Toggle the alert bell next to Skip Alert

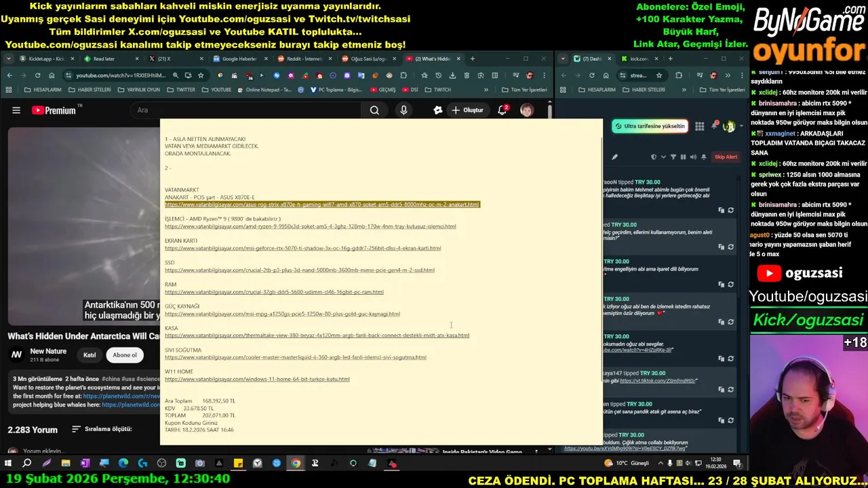[704, 157]
